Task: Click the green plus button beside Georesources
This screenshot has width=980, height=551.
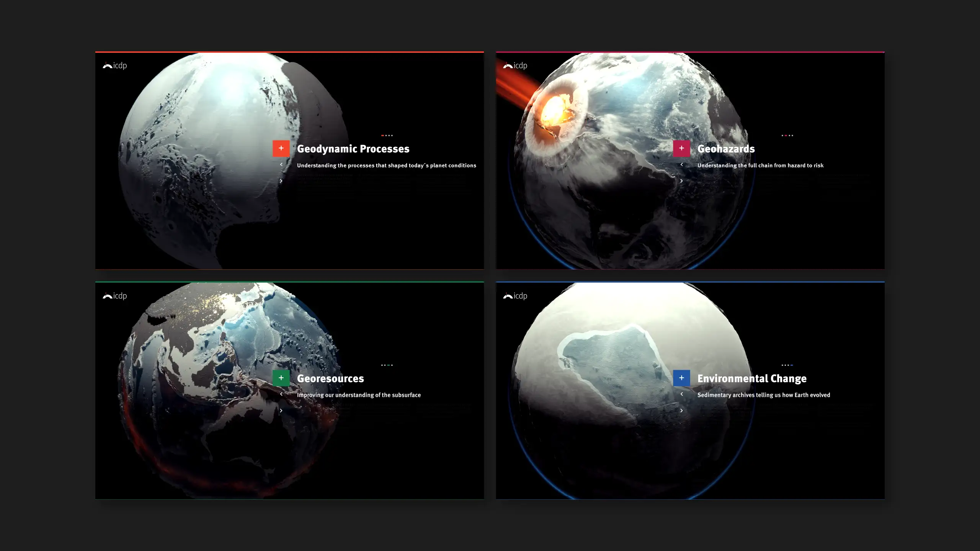Action: [281, 378]
